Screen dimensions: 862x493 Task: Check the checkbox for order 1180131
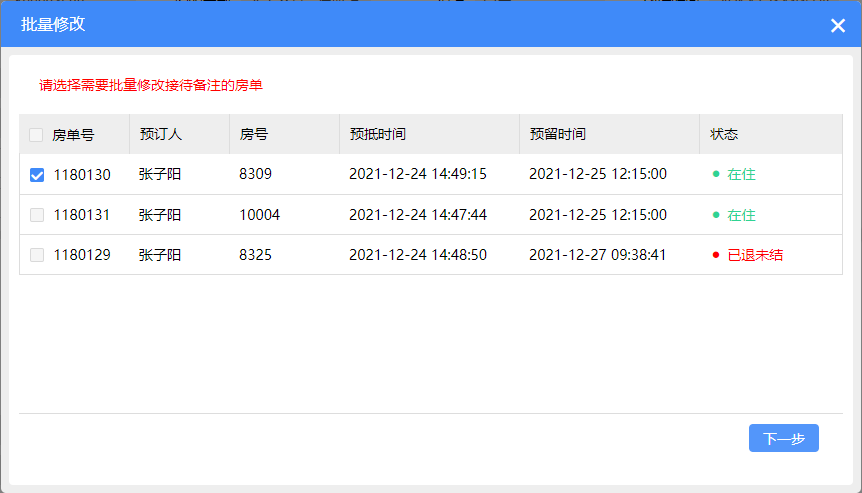tap(37, 215)
